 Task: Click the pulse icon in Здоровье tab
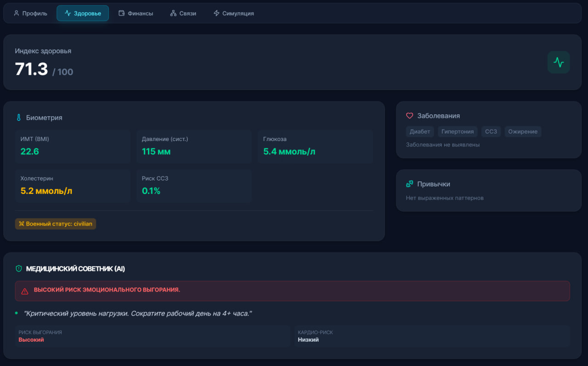click(x=68, y=13)
